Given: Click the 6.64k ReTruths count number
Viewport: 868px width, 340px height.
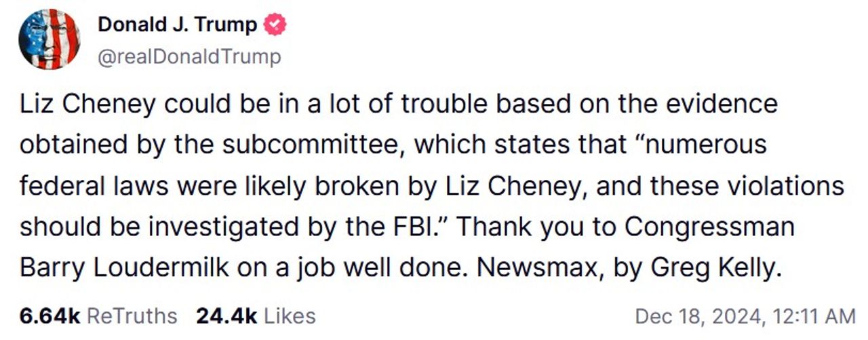Looking at the screenshot, I should tap(50, 316).
